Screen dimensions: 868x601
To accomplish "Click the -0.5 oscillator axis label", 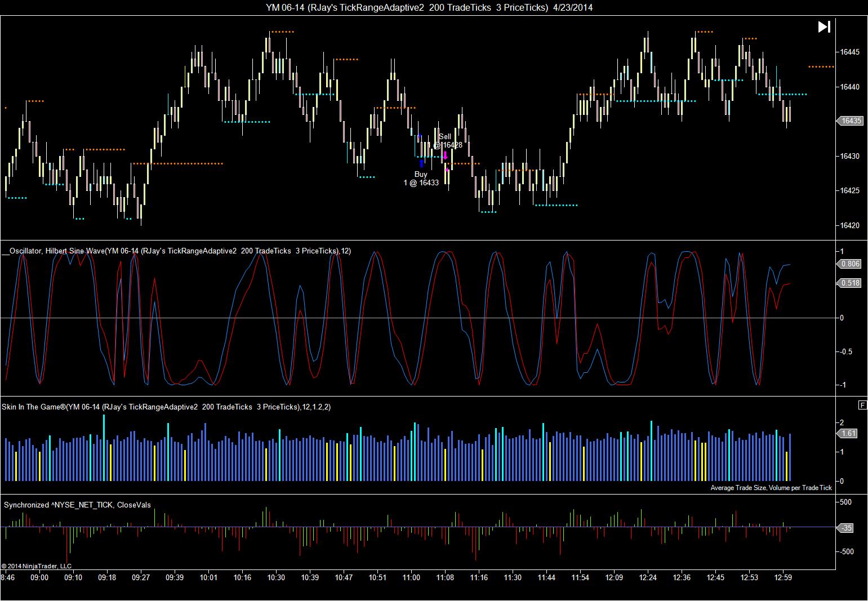I will 846,351.
